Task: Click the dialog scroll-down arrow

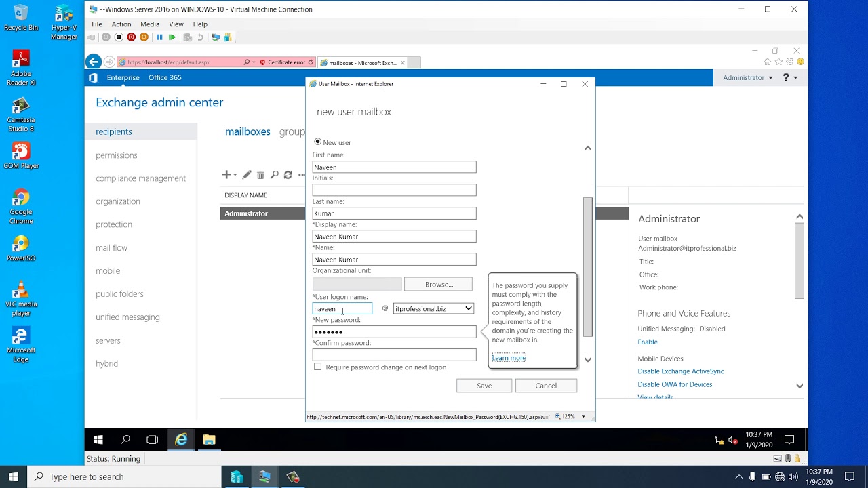Action: [x=588, y=360]
